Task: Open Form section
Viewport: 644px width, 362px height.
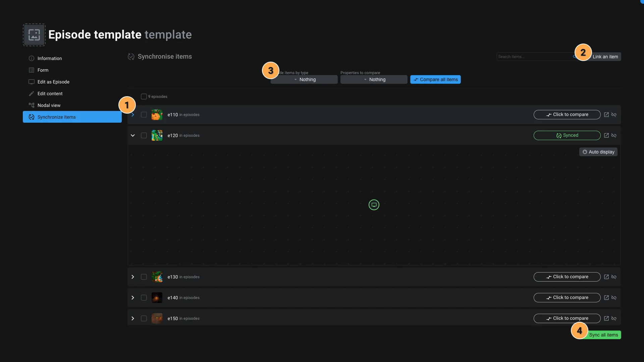Action: point(72,70)
